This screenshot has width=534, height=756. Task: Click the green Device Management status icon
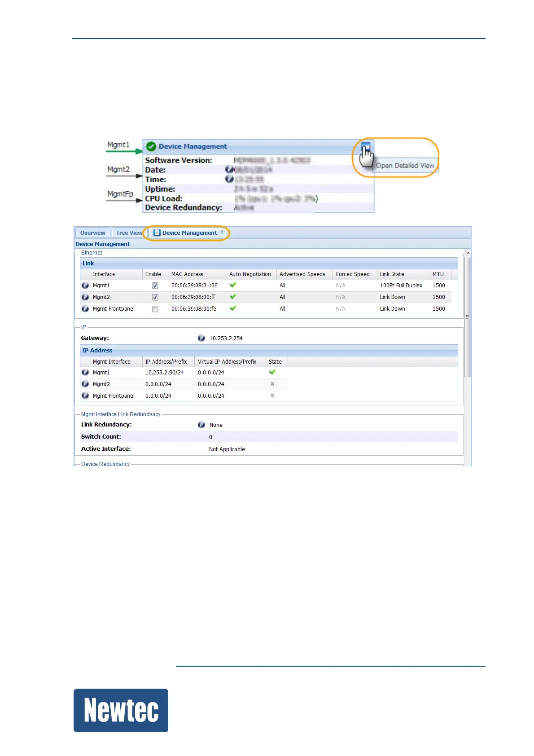pos(151,146)
